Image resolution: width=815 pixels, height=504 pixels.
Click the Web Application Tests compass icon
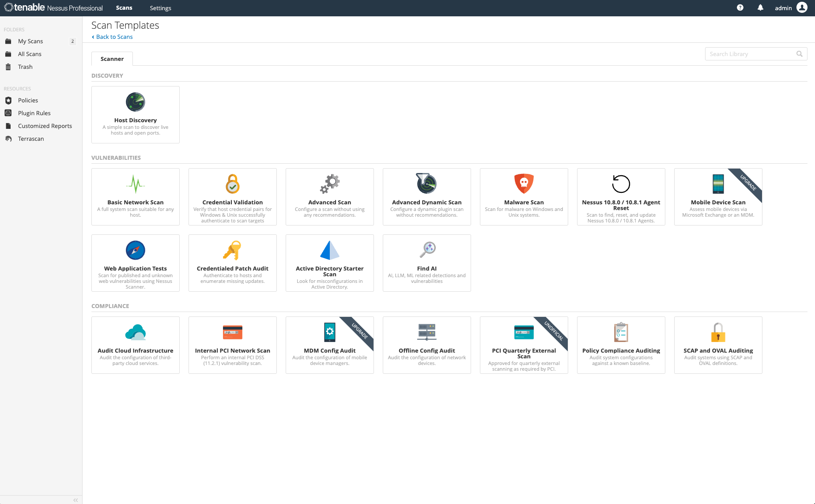pyautogui.click(x=135, y=250)
